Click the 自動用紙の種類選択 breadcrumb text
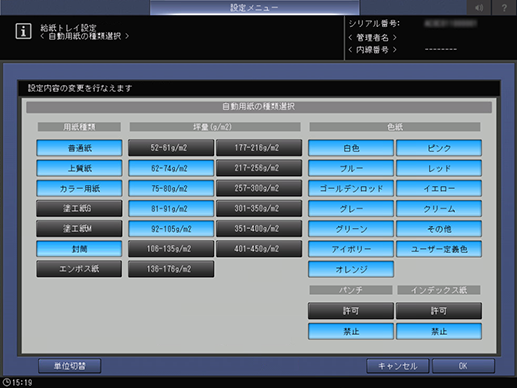517x388 pixels. 85,36
